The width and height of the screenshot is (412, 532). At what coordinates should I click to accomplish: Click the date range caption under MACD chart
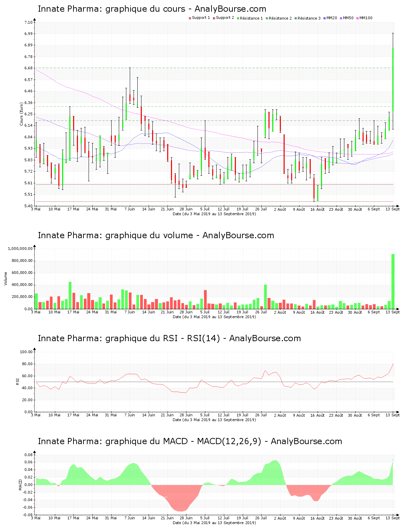click(x=214, y=523)
